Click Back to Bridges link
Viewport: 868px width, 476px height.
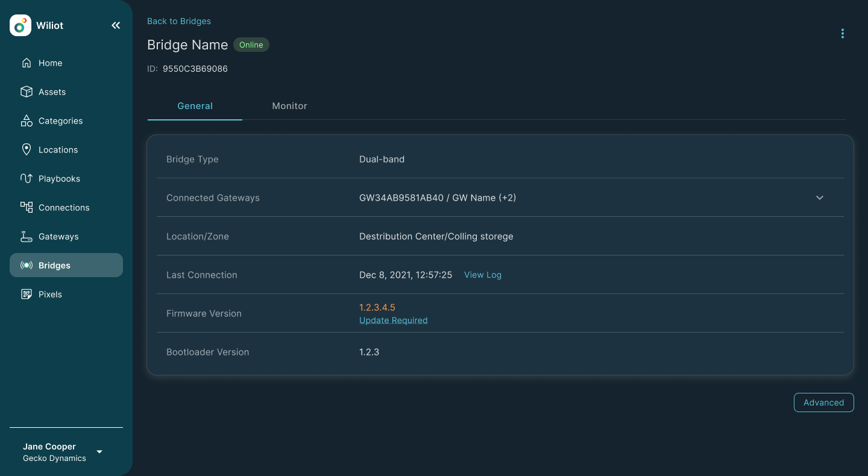click(x=179, y=21)
